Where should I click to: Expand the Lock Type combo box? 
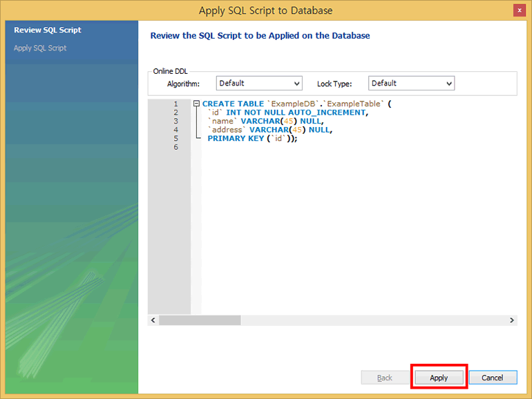click(x=411, y=84)
